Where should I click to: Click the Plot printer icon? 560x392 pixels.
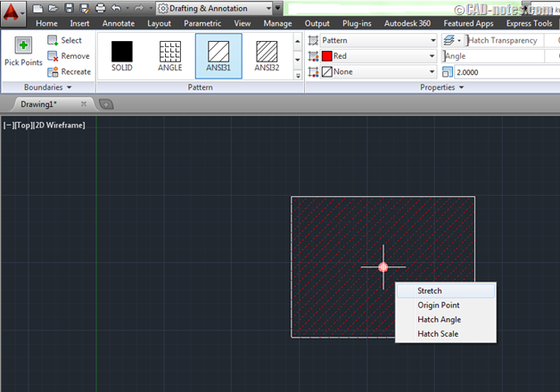pos(100,8)
